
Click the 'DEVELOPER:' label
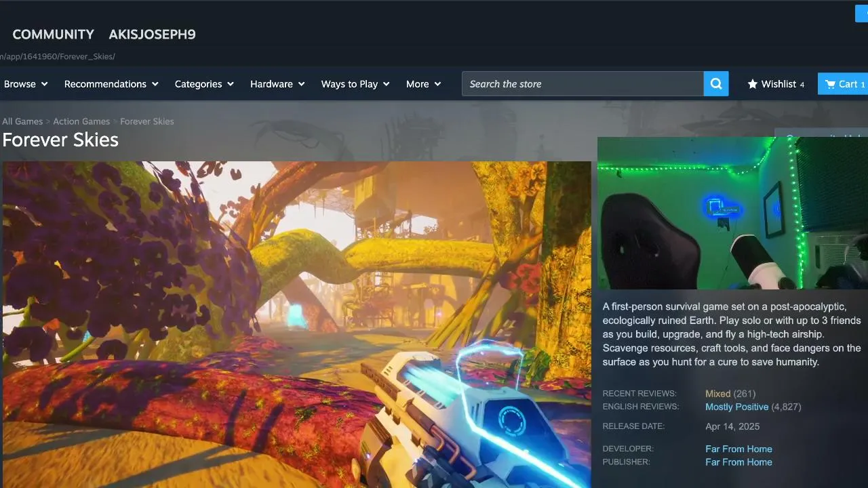click(x=628, y=449)
